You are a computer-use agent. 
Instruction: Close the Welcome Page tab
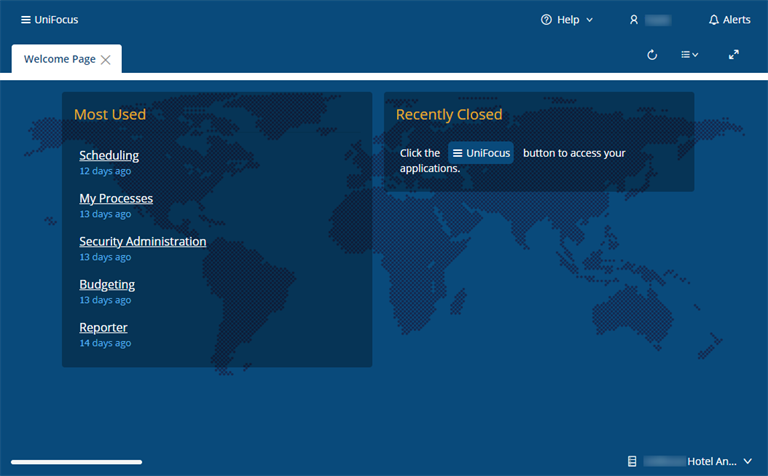105,60
